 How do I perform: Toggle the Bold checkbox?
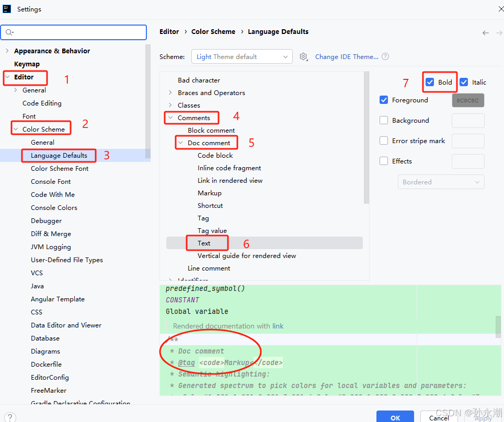(430, 82)
